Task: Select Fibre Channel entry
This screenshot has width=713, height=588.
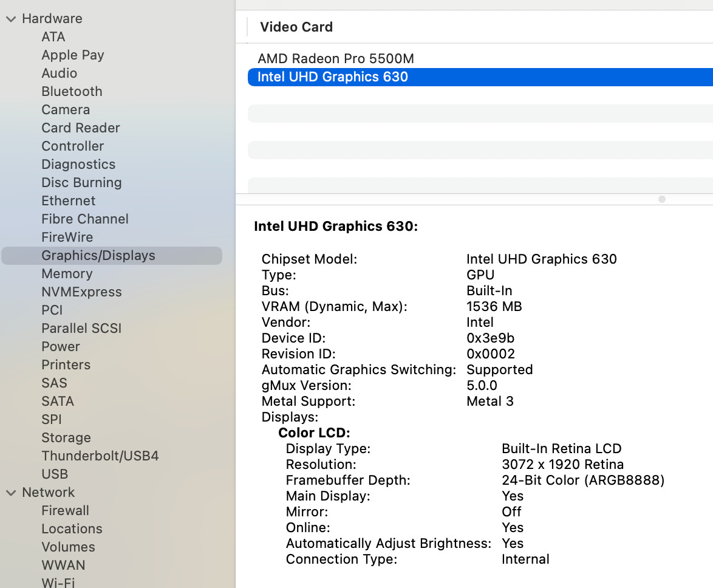Action: tap(85, 219)
